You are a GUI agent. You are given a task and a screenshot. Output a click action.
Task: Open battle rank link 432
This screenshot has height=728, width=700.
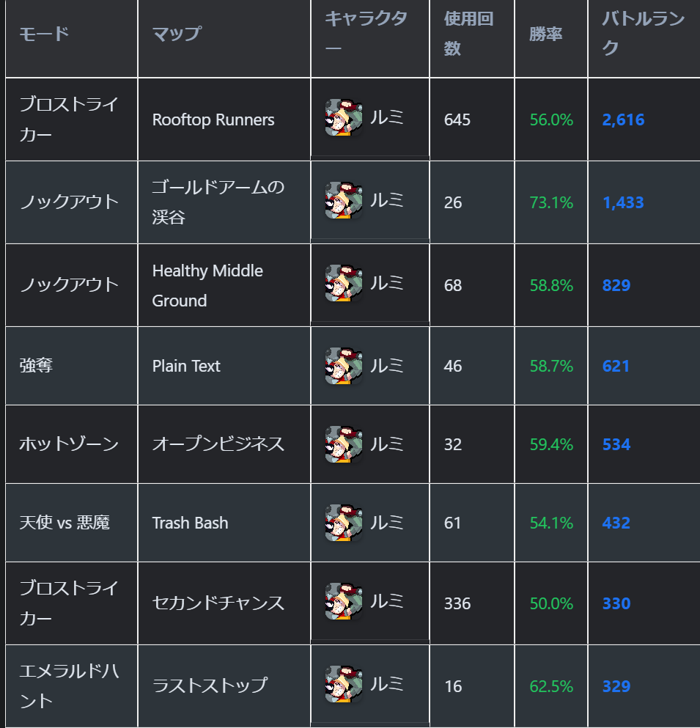(616, 523)
